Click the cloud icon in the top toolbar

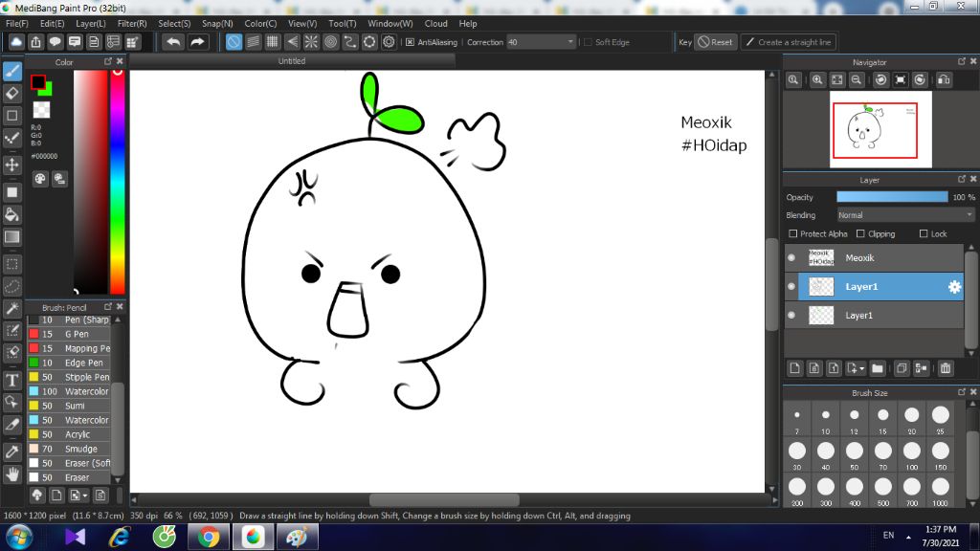pos(16,42)
